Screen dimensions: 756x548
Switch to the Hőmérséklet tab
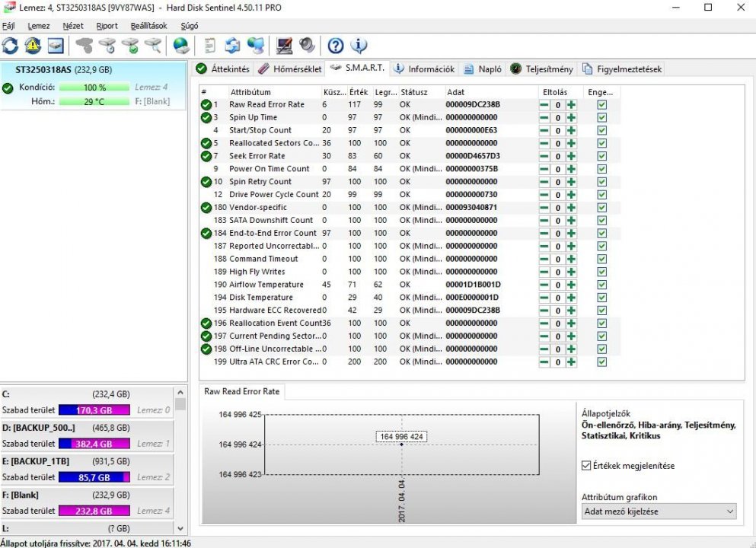(x=289, y=69)
